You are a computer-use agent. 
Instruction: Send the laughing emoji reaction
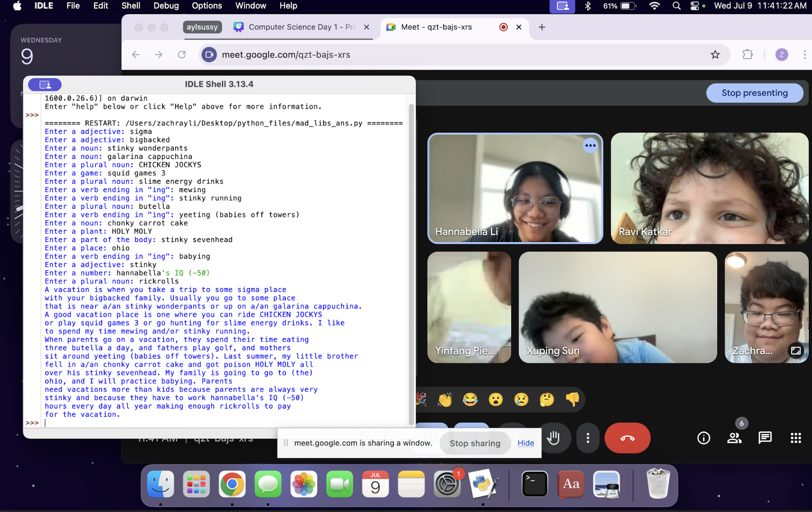click(470, 399)
